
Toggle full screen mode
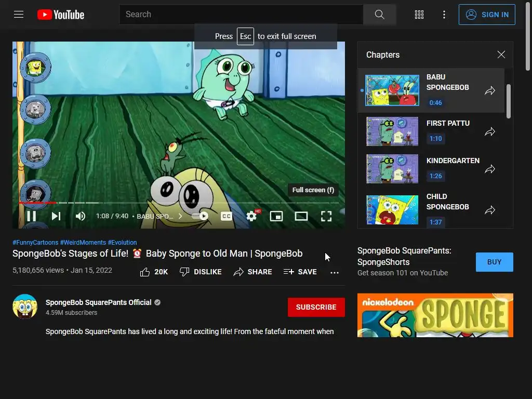[326, 216]
